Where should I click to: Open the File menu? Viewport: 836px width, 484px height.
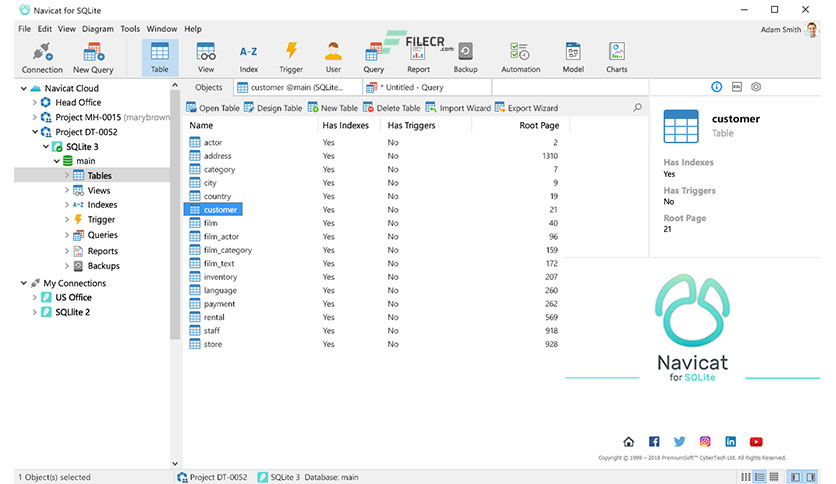click(x=25, y=29)
